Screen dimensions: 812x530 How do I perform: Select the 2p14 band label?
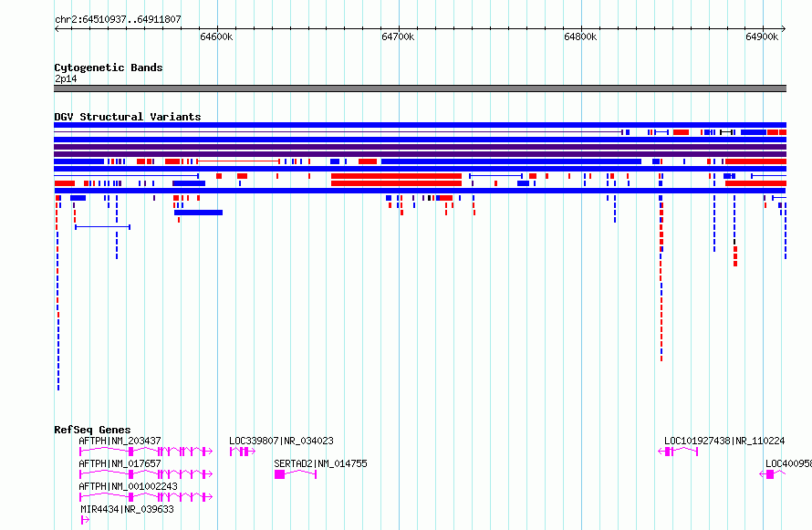click(x=66, y=78)
